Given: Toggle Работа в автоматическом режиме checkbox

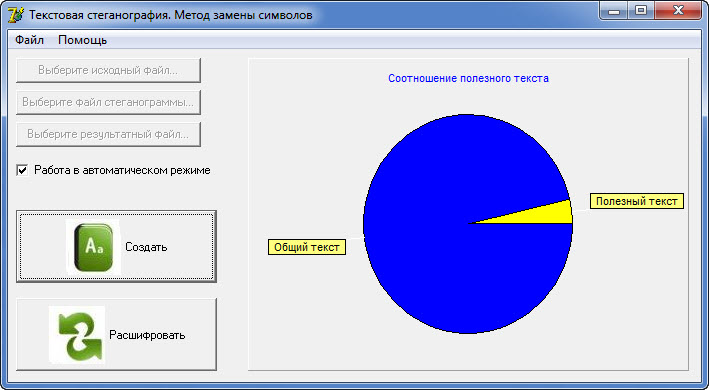Looking at the screenshot, I should pyautogui.click(x=22, y=170).
